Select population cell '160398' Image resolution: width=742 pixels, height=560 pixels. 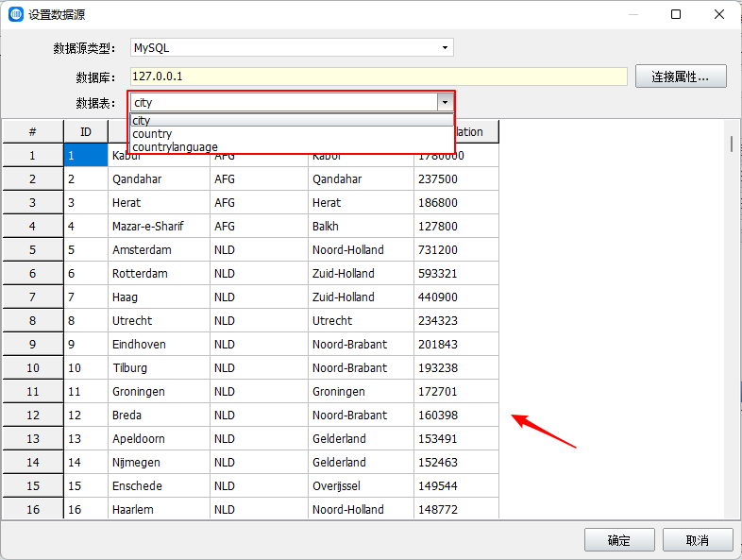point(456,416)
